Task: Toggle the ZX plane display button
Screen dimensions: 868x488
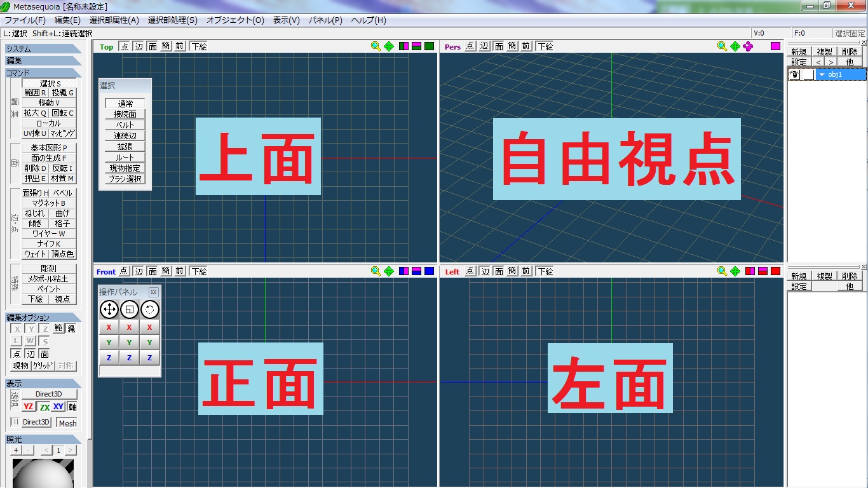Action: (x=44, y=407)
